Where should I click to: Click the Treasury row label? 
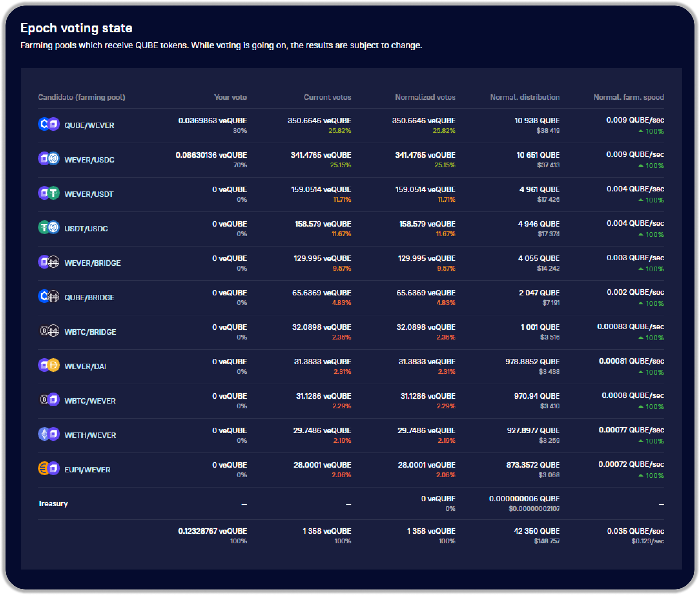(53, 503)
